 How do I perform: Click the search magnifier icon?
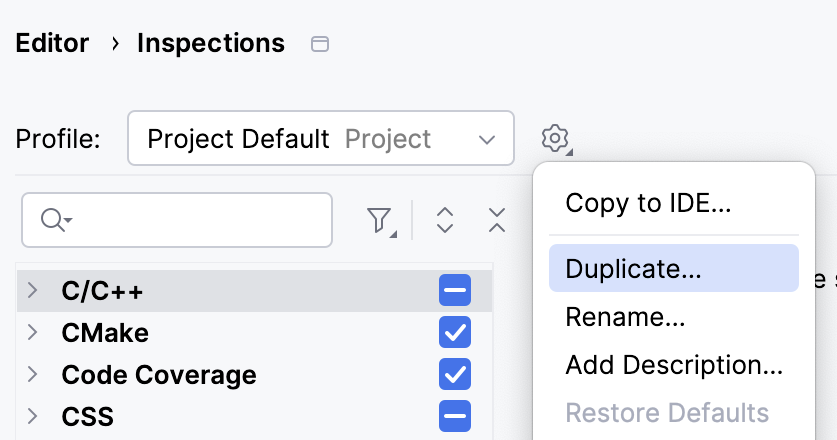[54, 220]
